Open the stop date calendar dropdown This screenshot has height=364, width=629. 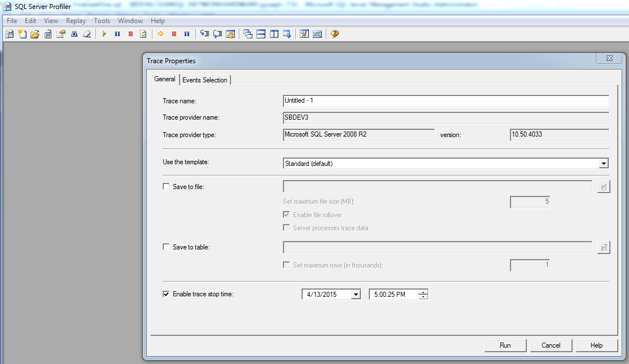point(355,293)
